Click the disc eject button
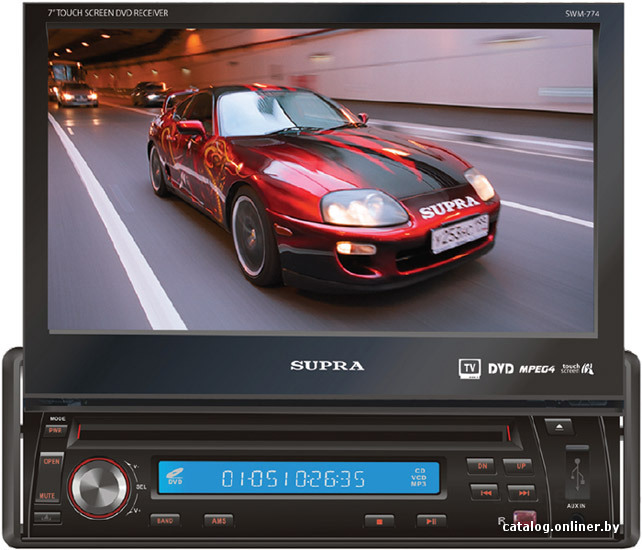The height and width of the screenshot is (550, 642). click(559, 427)
